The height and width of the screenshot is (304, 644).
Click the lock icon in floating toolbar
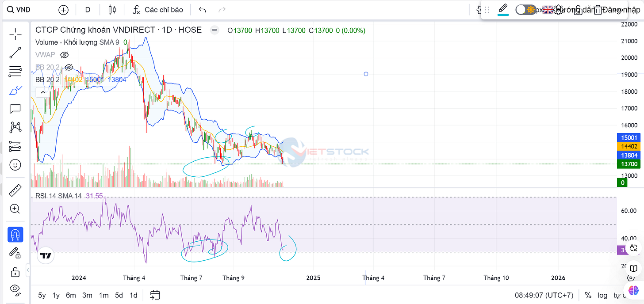tap(578, 10)
